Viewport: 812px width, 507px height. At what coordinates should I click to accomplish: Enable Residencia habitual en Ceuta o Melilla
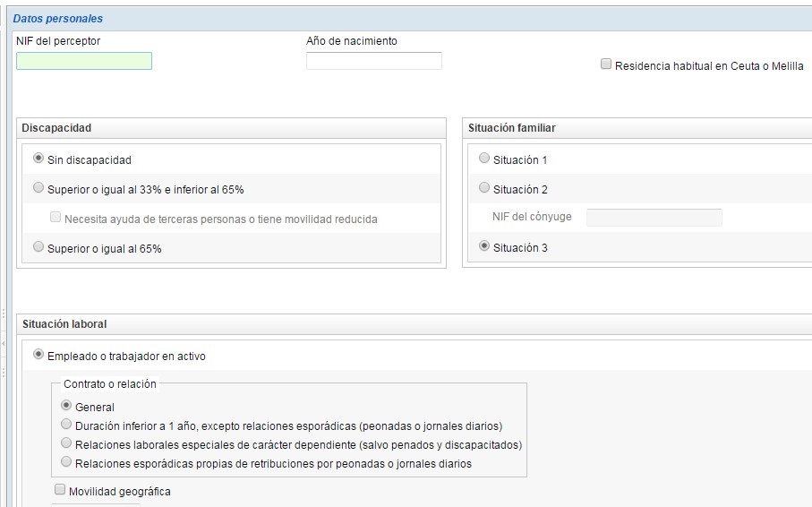click(606, 64)
